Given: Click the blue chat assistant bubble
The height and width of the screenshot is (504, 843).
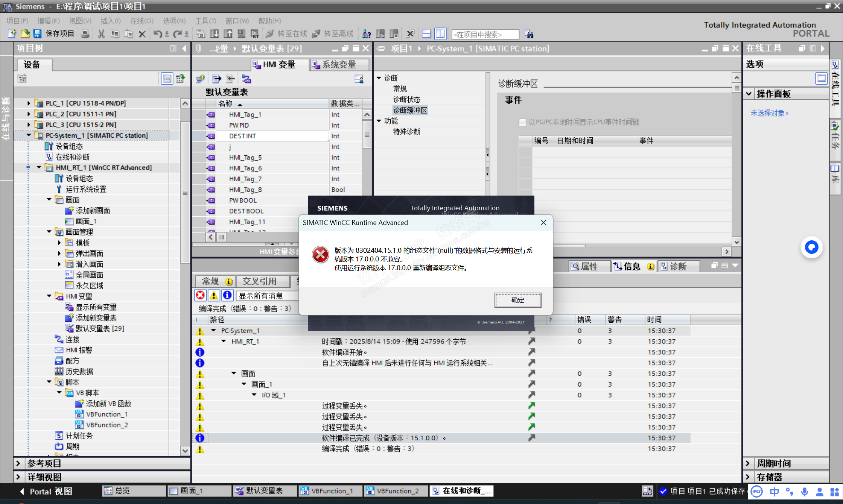Looking at the screenshot, I should 811,247.
